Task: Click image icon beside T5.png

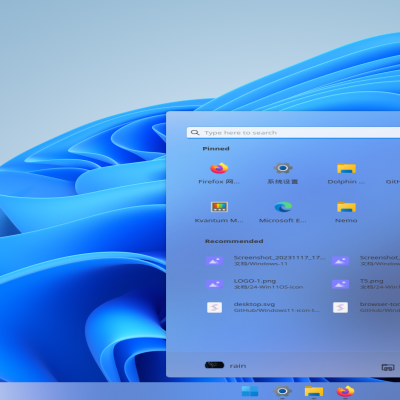Action: (x=340, y=284)
